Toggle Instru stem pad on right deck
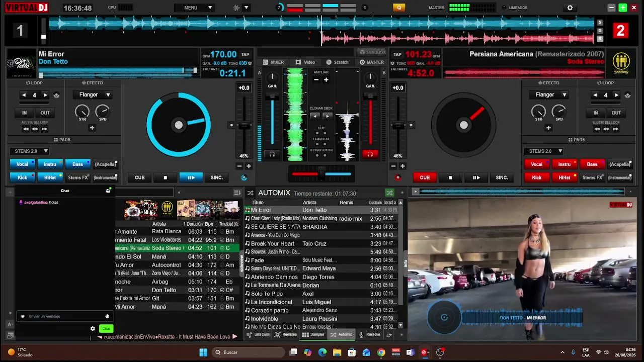Image resolution: width=644 pixels, height=362 pixels. [565, 164]
